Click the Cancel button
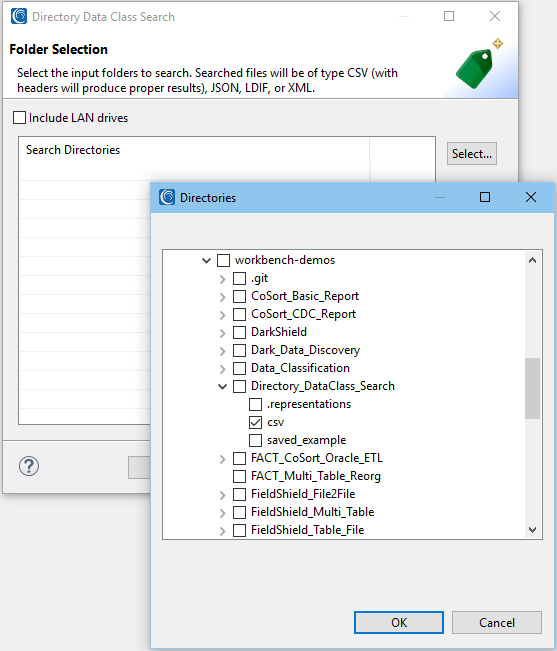 (x=497, y=622)
